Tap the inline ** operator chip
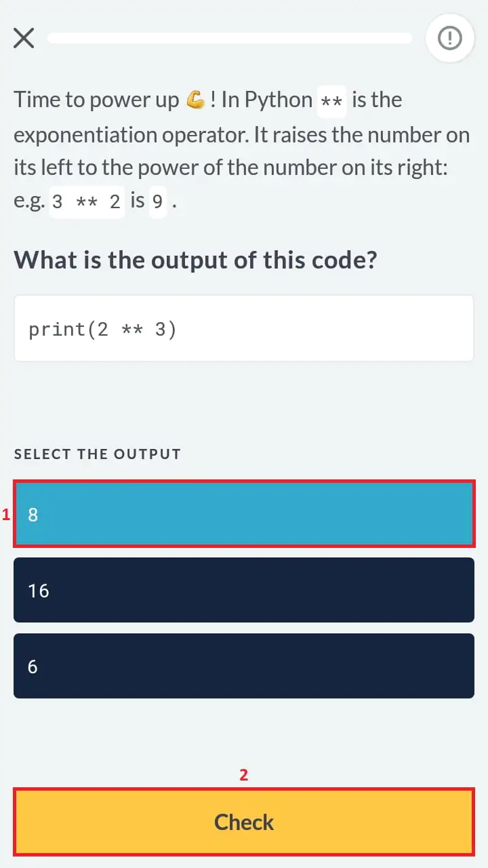The height and width of the screenshot is (868, 488). (x=331, y=102)
